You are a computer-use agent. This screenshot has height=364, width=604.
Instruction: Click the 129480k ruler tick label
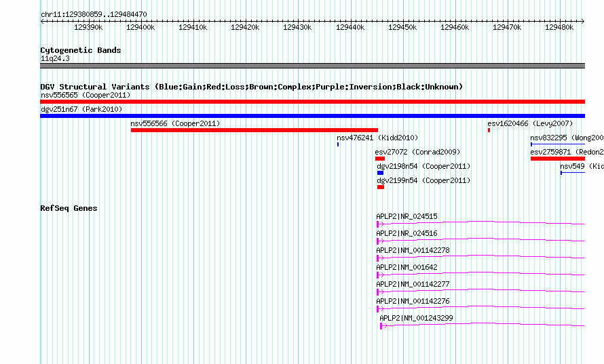tap(559, 27)
